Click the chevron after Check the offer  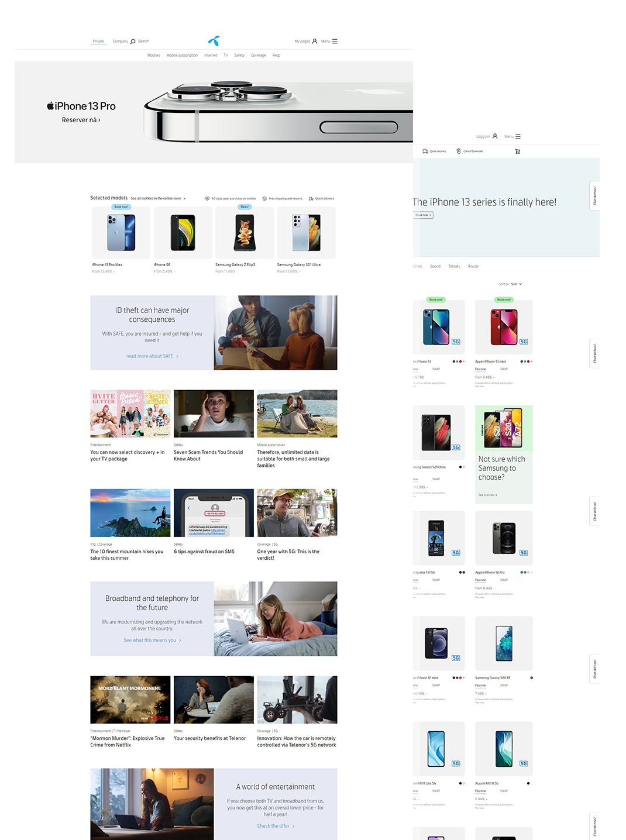coord(293,826)
